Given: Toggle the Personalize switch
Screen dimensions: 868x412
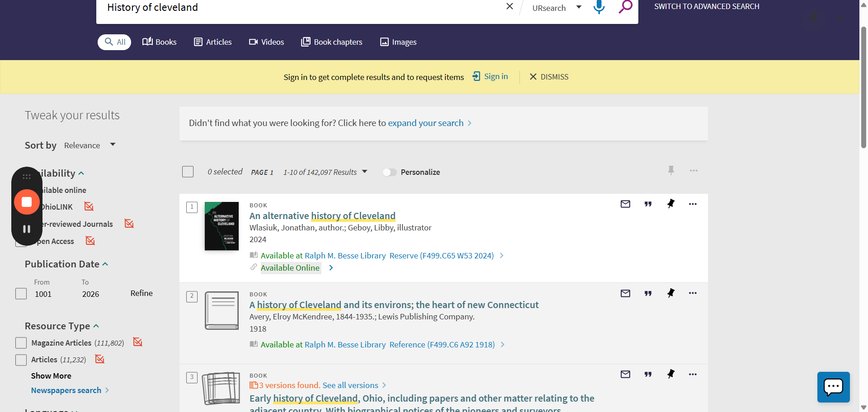Looking at the screenshot, I should coord(389,172).
